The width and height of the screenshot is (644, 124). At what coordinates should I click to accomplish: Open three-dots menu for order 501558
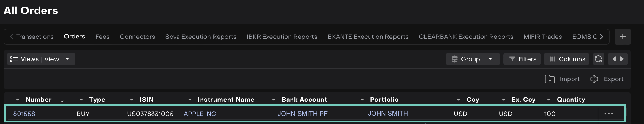[608, 114]
